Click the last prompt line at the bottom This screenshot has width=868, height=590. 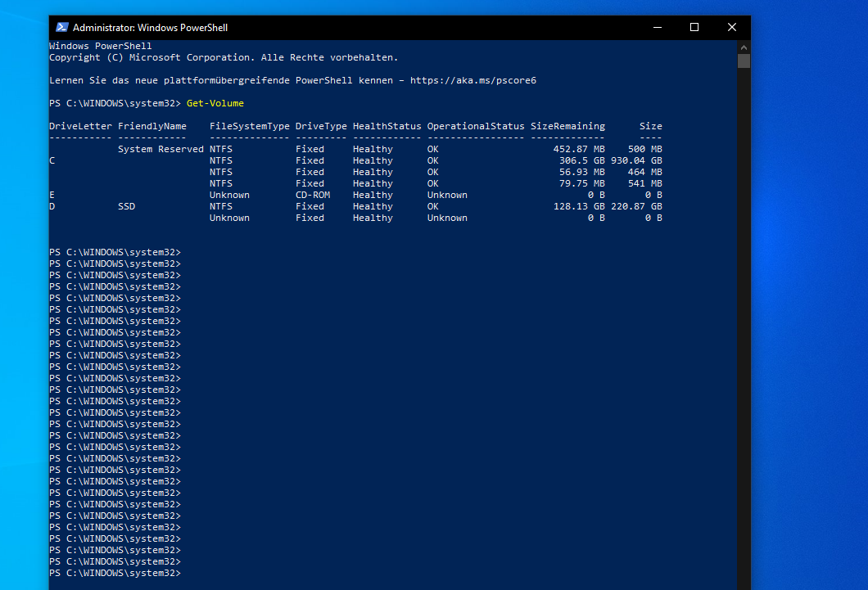click(115, 574)
